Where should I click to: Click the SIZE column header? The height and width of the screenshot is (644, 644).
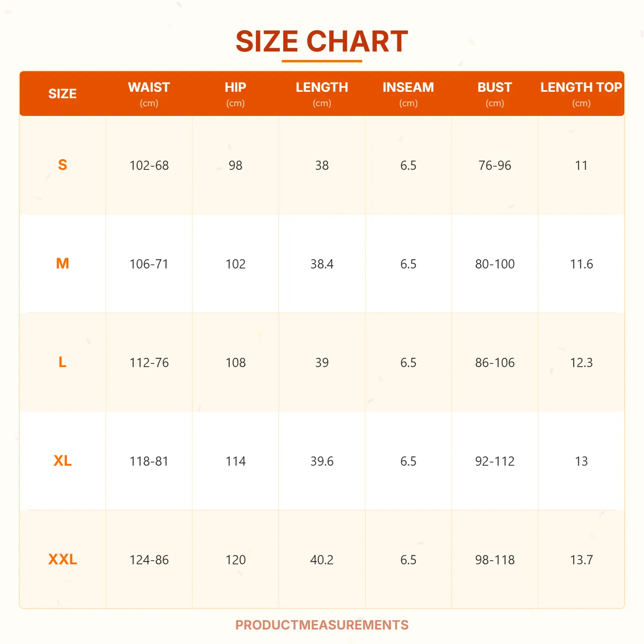pos(62,94)
